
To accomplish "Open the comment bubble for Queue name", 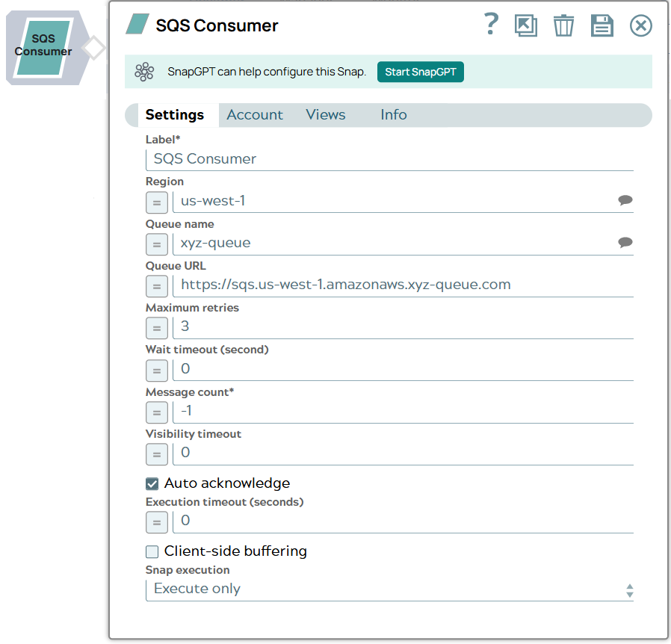I will tap(625, 242).
